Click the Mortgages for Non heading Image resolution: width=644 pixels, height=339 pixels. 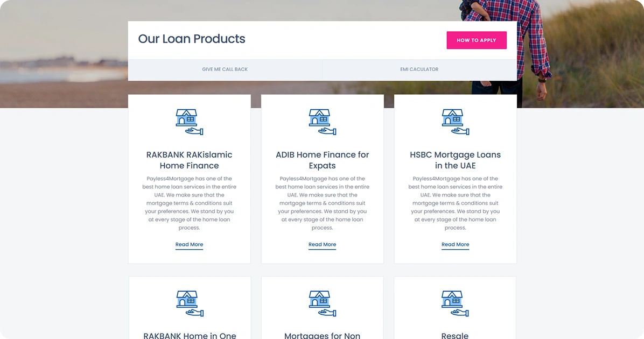click(323, 335)
